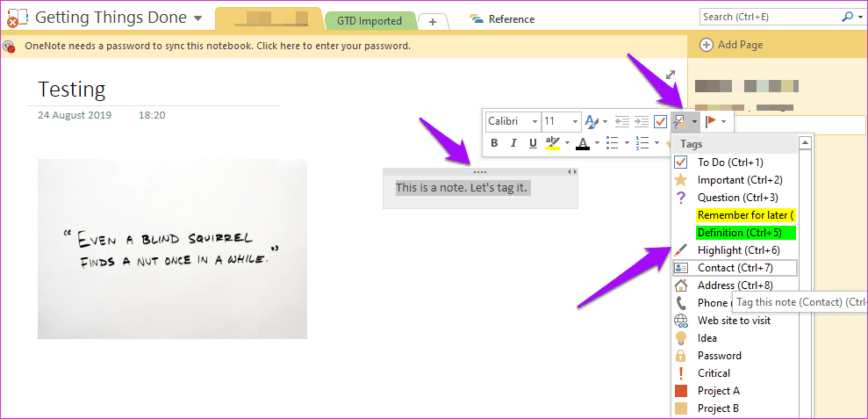Image resolution: width=868 pixels, height=419 pixels.
Task: Click the text 'This is a note. Let's tag it.'
Action: pyautogui.click(x=462, y=188)
